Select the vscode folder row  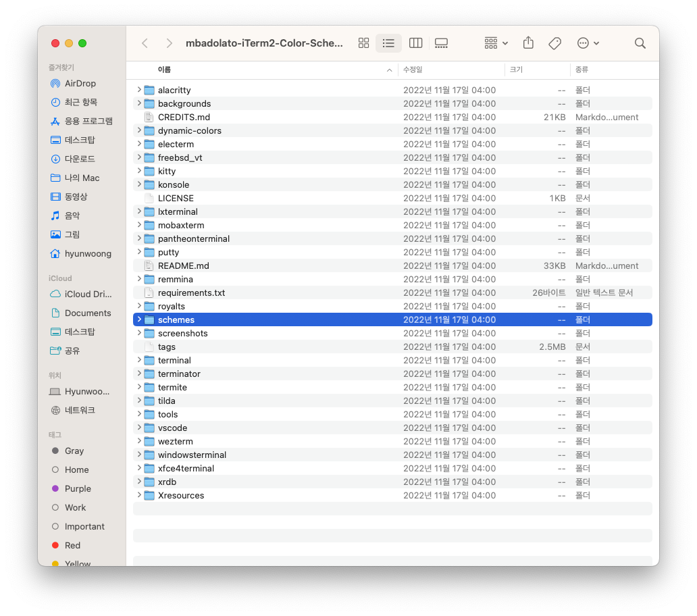[x=392, y=428]
